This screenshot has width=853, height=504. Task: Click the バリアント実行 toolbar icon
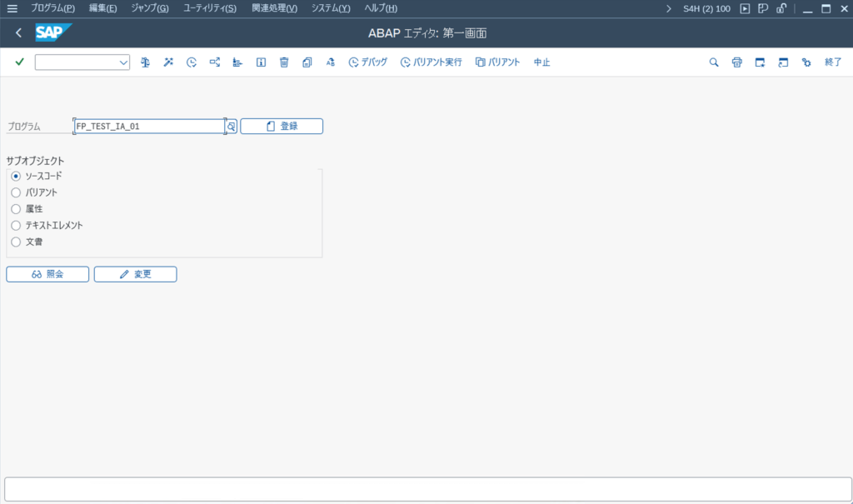(431, 62)
